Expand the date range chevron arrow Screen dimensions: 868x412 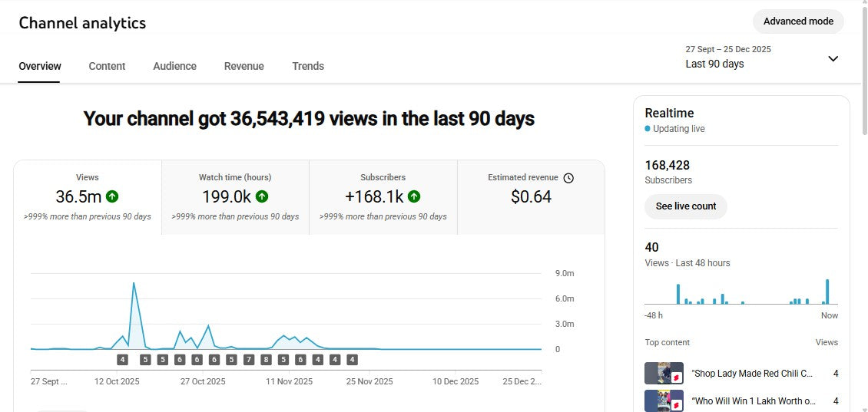pos(833,59)
